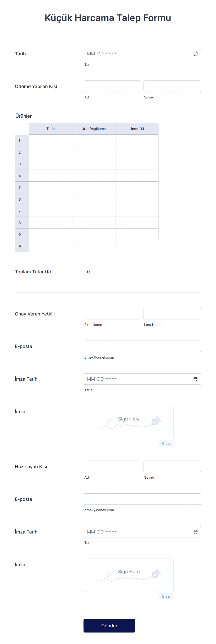
Task: Click the E-posta field below Hazırlayan Kişi
Action: [142, 499]
